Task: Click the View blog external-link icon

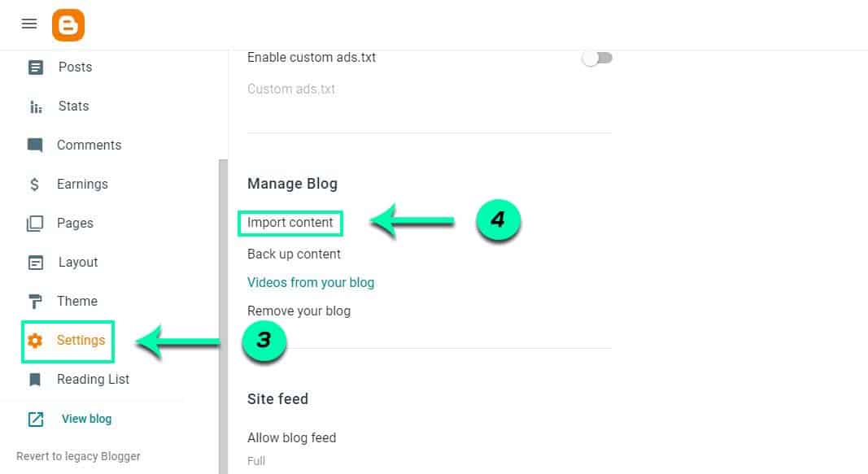Action: coord(35,420)
